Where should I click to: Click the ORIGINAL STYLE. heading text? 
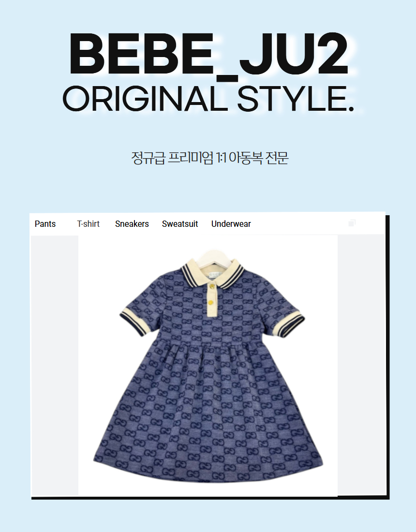pos(208,99)
